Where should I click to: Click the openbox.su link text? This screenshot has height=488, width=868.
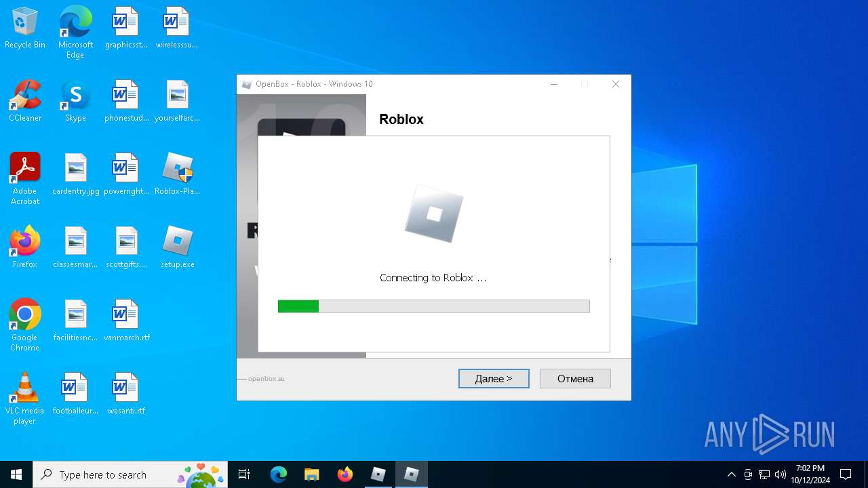tap(267, 378)
